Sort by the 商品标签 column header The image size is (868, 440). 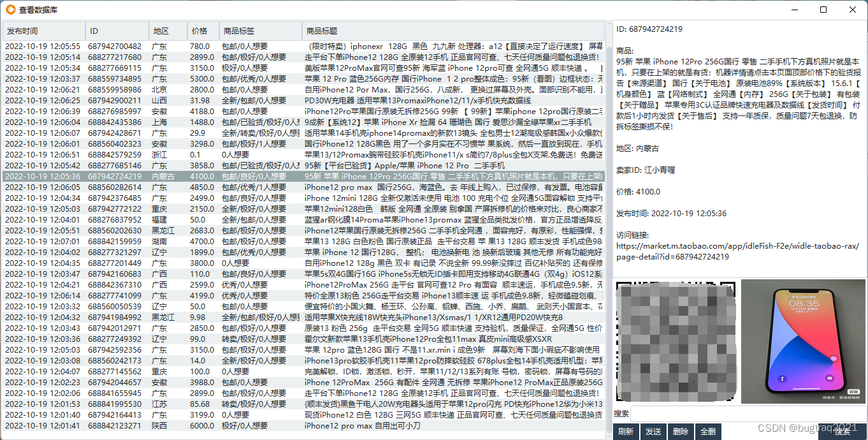pos(261,31)
